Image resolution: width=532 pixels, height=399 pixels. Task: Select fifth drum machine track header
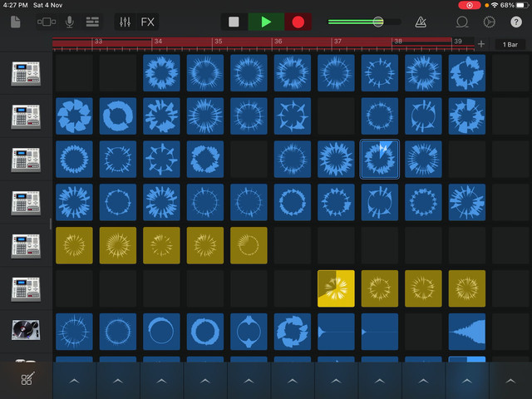[26, 246]
